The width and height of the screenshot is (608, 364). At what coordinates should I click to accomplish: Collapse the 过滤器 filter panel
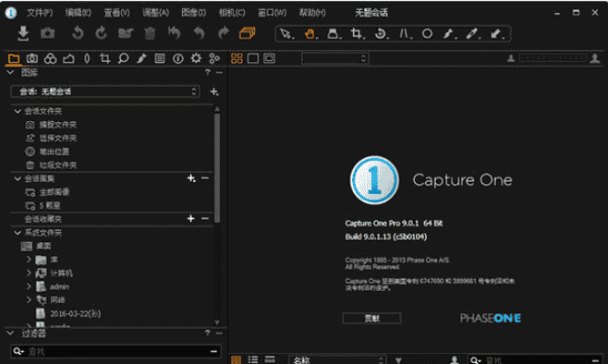[10, 333]
